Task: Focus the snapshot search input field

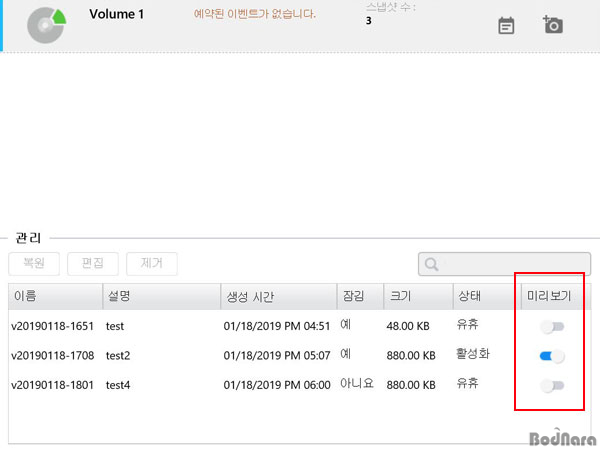Action: click(x=504, y=264)
